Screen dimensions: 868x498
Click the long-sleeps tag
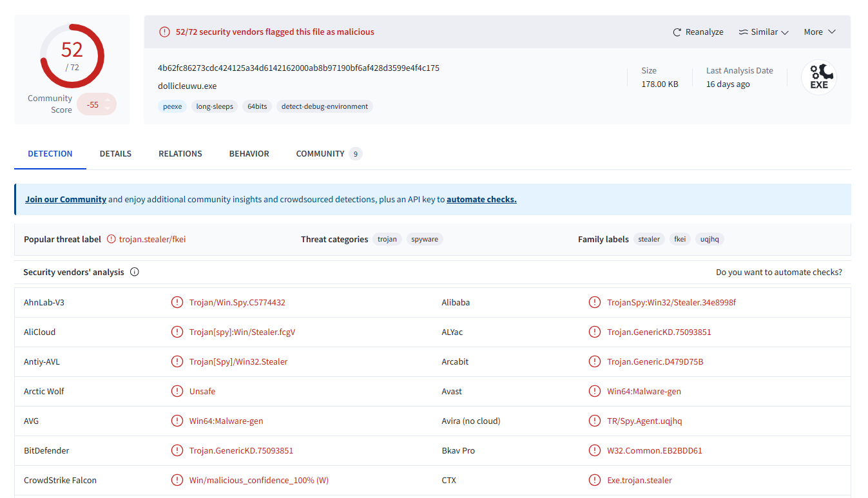[215, 106]
